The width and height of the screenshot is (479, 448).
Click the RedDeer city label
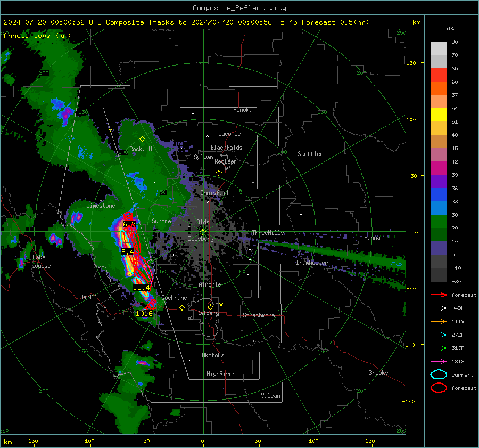coord(226,161)
